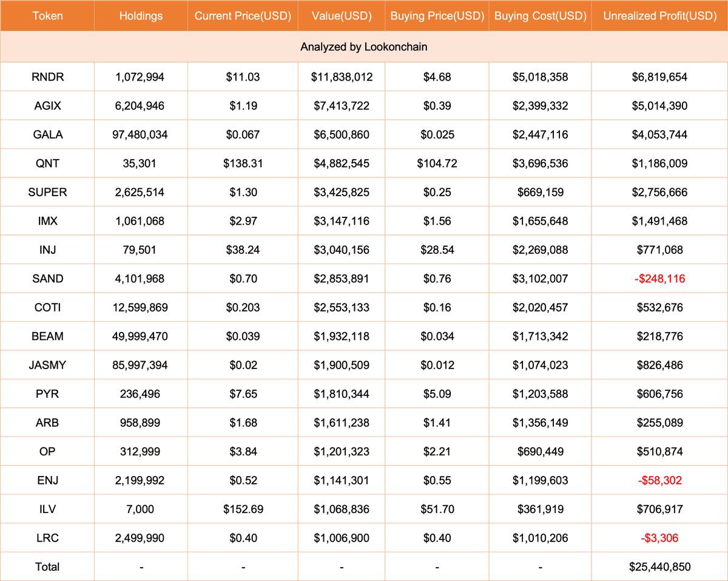The height and width of the screenshot is (581, 728).
Task: Select the ILV token cell
Action: (x=47, y=509)
